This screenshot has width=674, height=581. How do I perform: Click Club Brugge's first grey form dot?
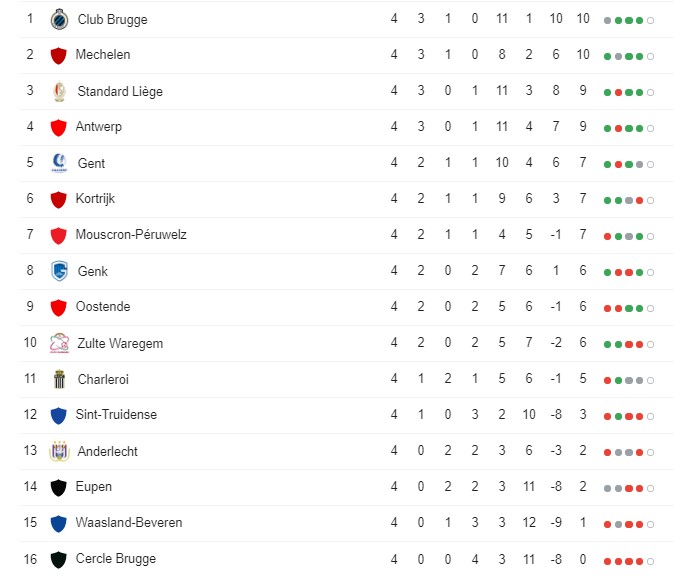(x=607, y=21)
